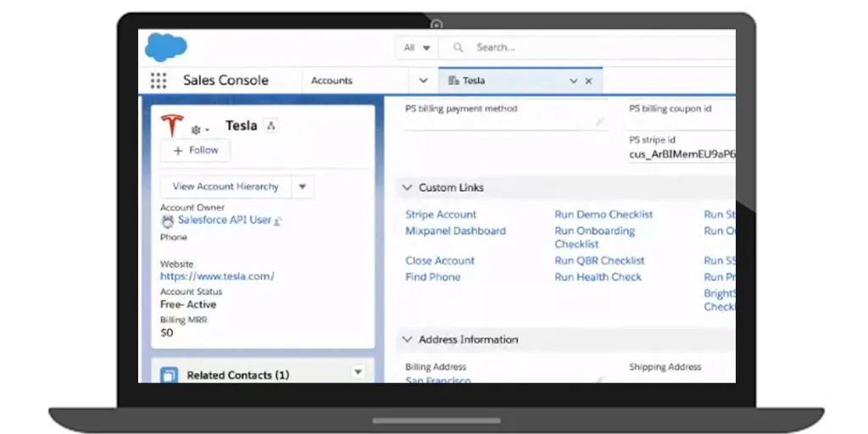Screen dimensions: 868x434
Task: Open the Mixpanel Dashboard link
Action: tap(455, 231)
